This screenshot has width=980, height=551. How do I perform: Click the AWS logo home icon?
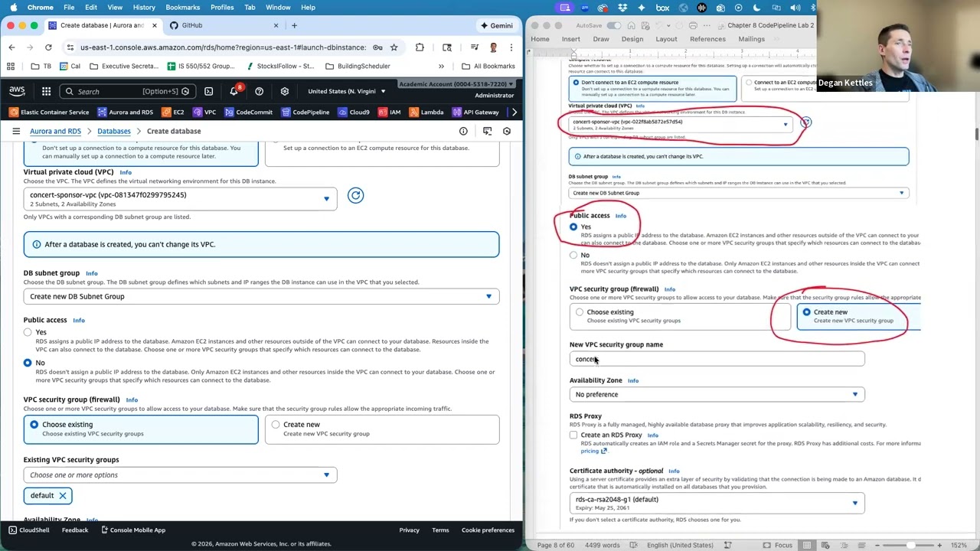17,91
